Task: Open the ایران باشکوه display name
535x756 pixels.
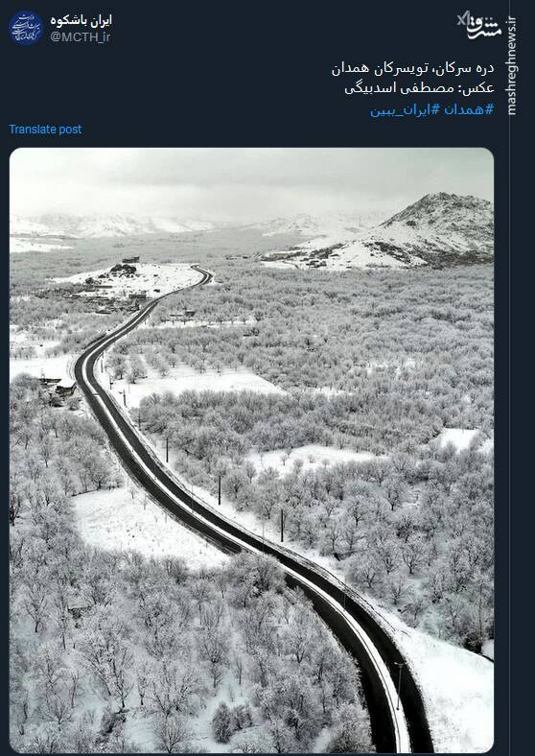Action: coord(81,21)
